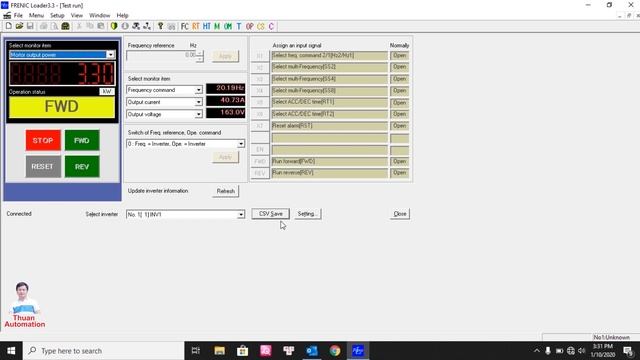Expand the Frequency command monitor dropdown
This screenshot has height=360, width=640.
coord(198,90)
